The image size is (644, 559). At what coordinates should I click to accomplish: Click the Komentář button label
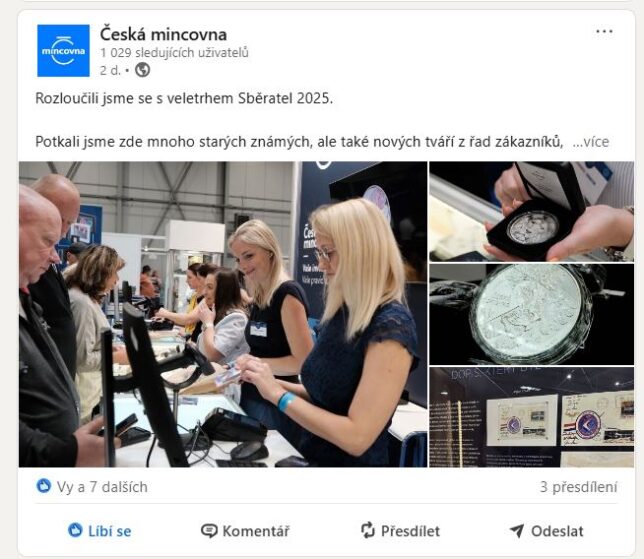click(x=256, y=531)
